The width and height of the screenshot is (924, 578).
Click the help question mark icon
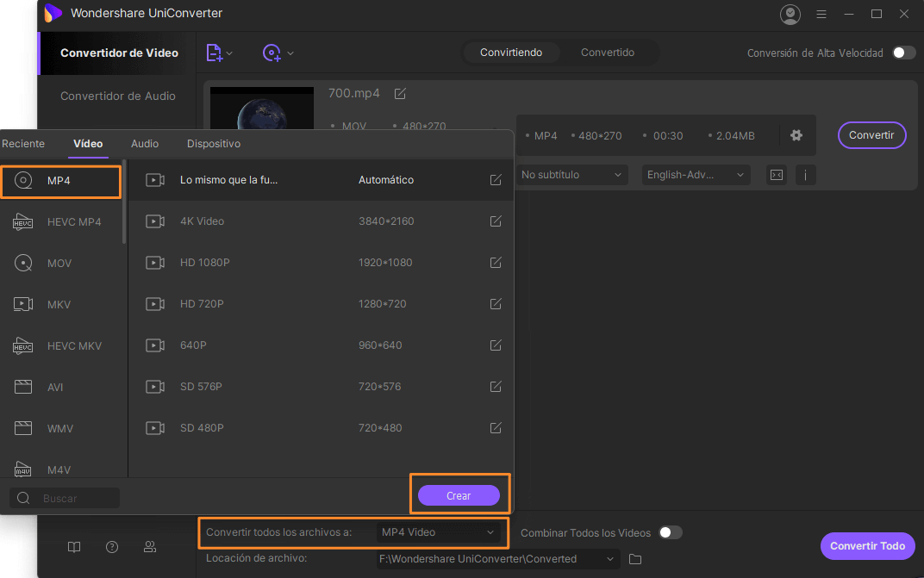[112, 546]
